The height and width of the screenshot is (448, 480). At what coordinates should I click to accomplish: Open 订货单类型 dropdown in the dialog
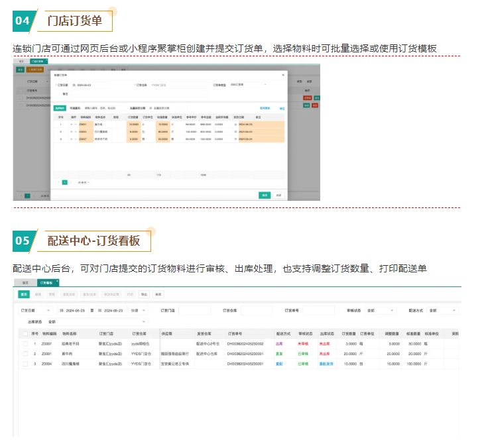pyautogui.click(x=249, y=84)
